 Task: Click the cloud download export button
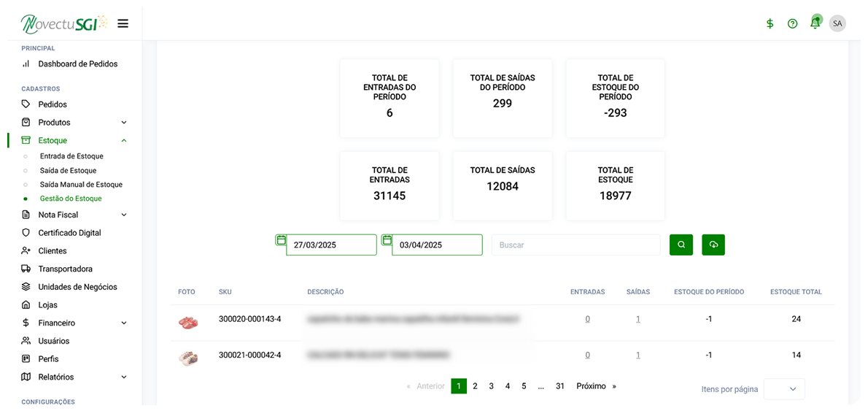pos(713,245)
